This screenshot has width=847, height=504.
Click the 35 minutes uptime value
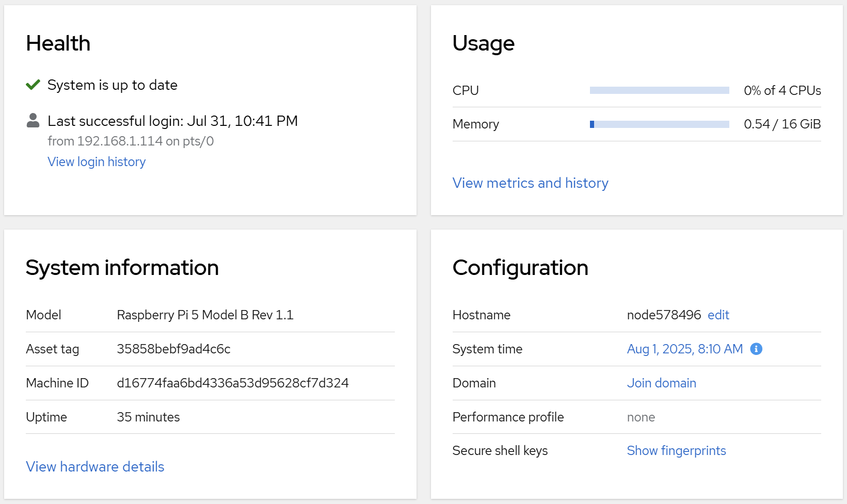click(x=148, y=417)
